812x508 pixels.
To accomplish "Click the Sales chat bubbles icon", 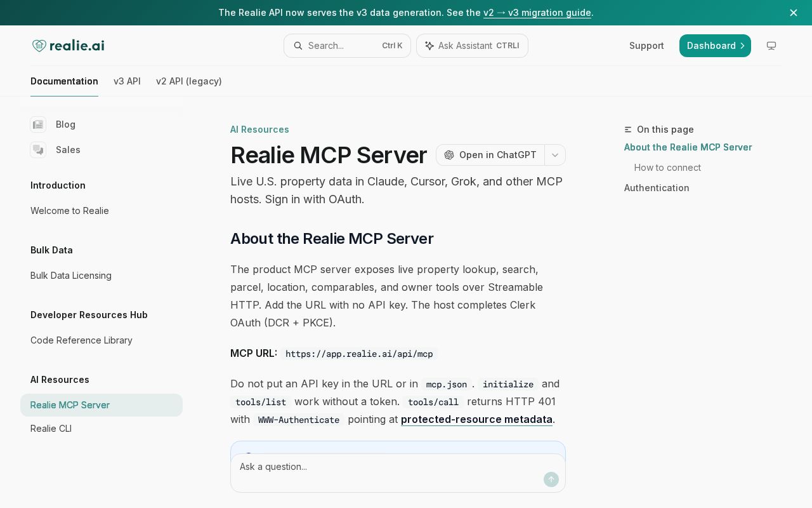I will (38, 150).
